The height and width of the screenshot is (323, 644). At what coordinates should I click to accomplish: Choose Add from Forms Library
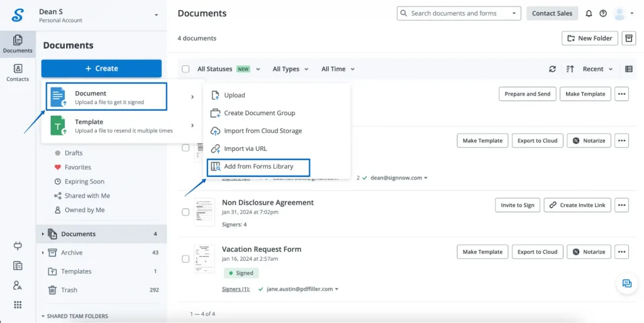(x=259, y=167)
